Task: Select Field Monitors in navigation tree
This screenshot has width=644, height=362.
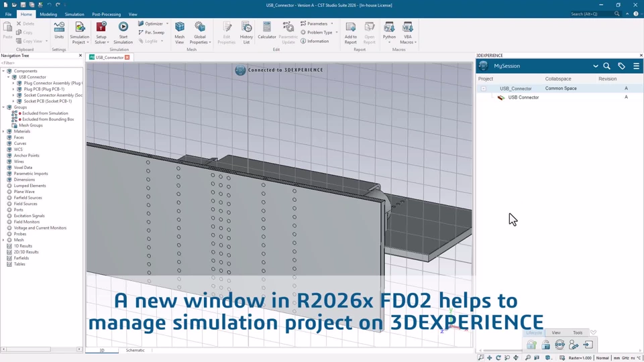Action: (x=27, y=222)
